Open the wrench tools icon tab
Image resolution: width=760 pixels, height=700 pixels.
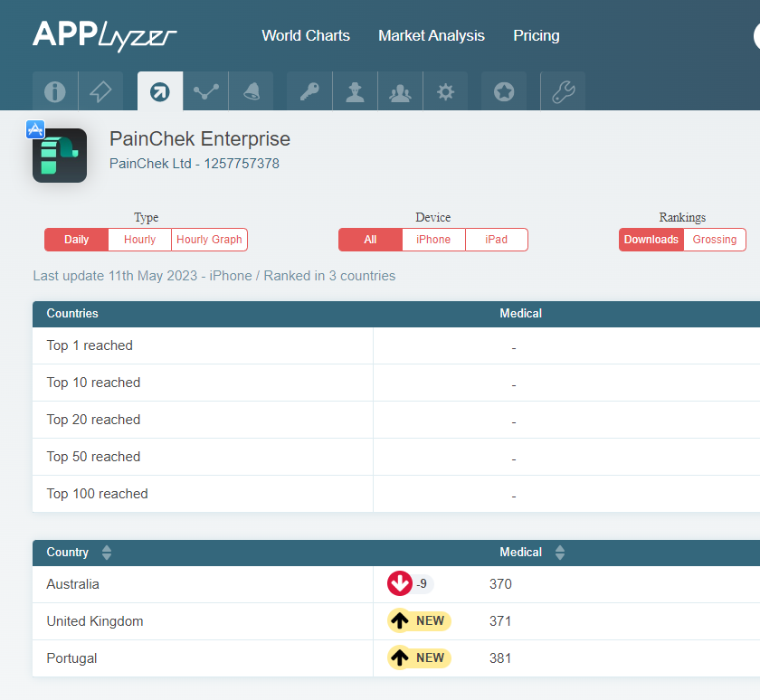[x=563, y=91]
